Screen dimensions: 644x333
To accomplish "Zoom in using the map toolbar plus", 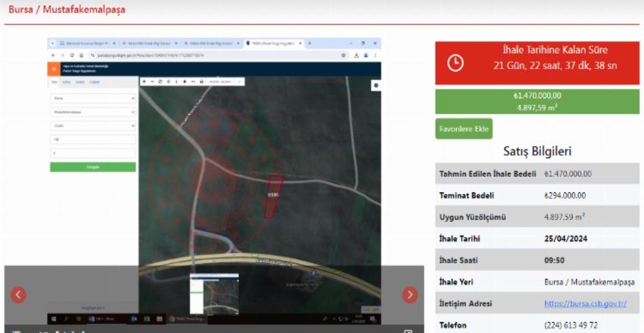I will (x=144, y=81).
